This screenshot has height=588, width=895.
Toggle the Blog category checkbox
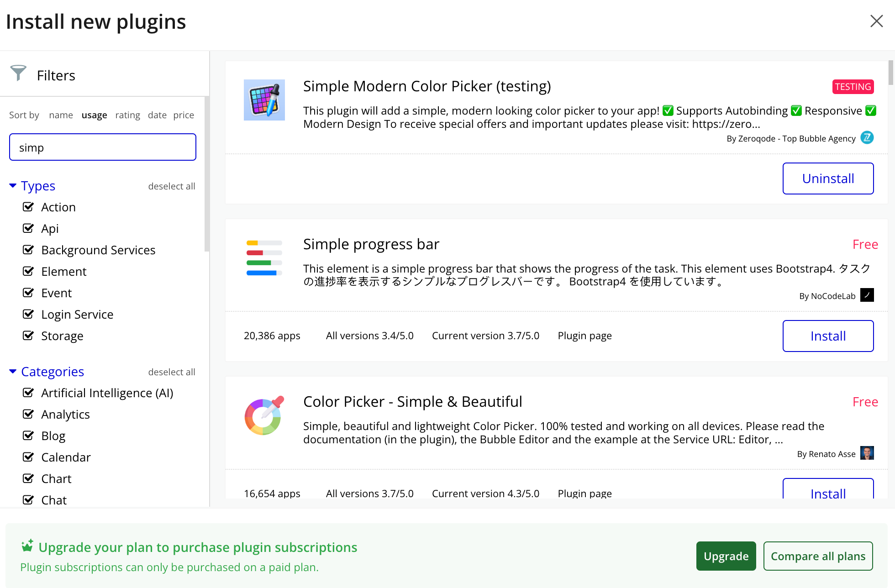[28, 436]
